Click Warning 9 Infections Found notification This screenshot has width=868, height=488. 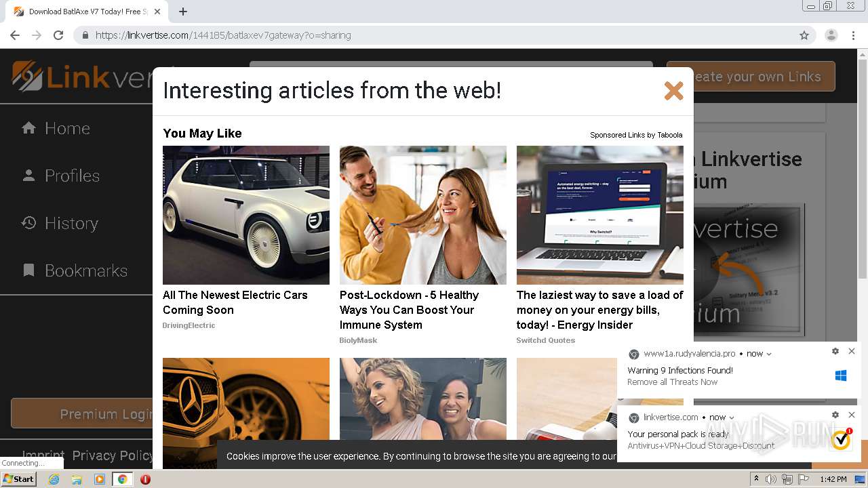click(680, 370)
